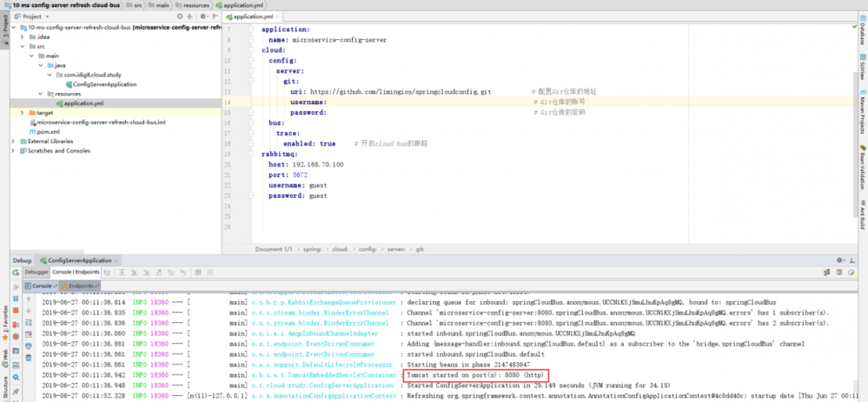The image size is (868, 402).
Task: Click the green inspection checkmark indicator
Action: [854, 27]
